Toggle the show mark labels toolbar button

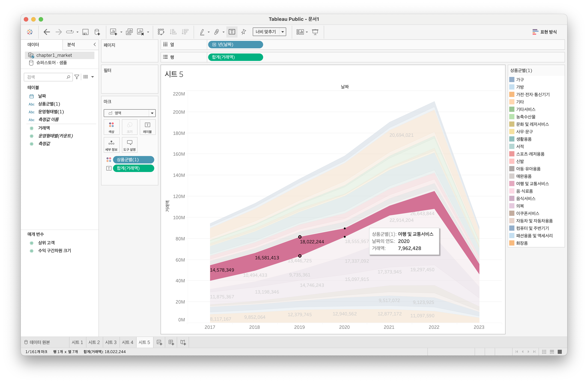[x=232, y=32]
